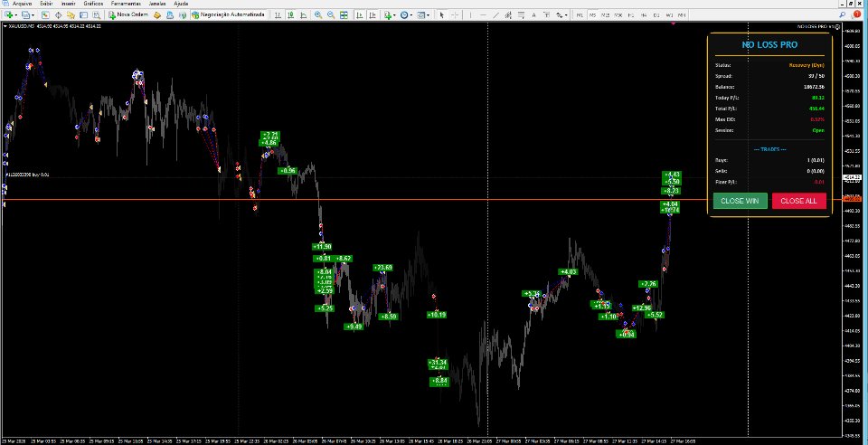Open the Exibir menu
This screenshot has height=445, width=868.
(46, 4)
